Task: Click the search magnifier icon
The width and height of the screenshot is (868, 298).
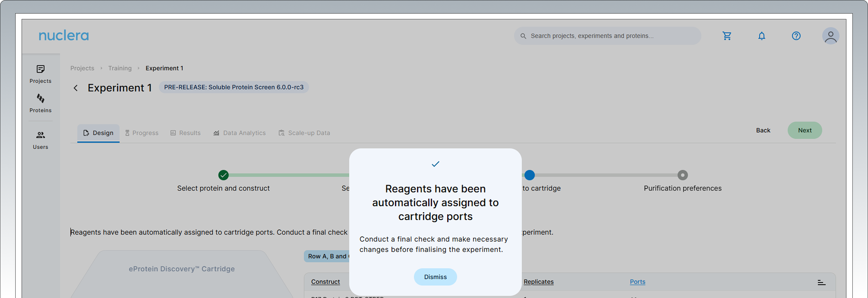Action: pos(523,36)
